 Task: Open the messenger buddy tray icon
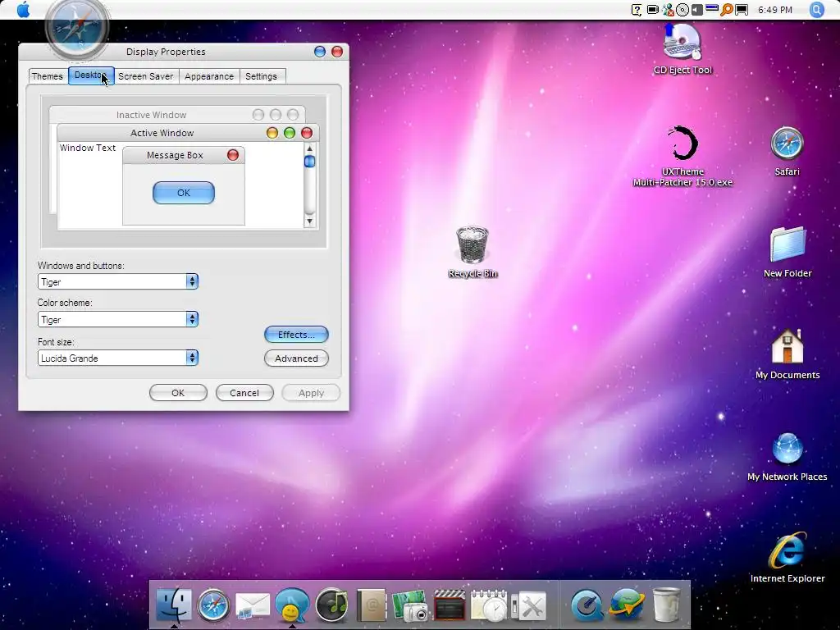pos(668,10)
